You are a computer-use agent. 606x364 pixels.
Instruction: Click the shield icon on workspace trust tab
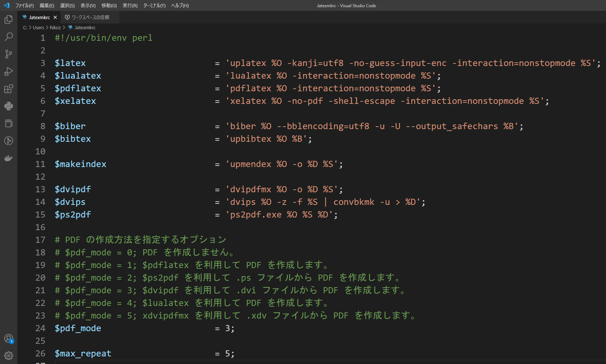67,17
